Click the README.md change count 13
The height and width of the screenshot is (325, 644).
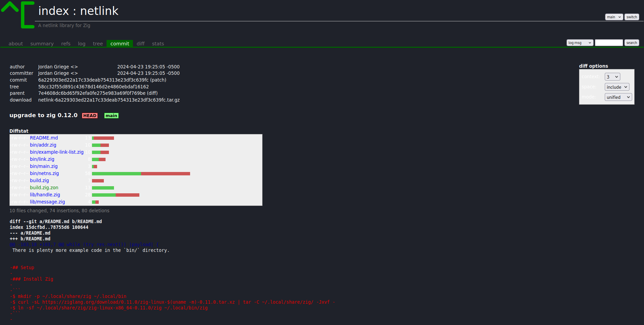point(88,138)
